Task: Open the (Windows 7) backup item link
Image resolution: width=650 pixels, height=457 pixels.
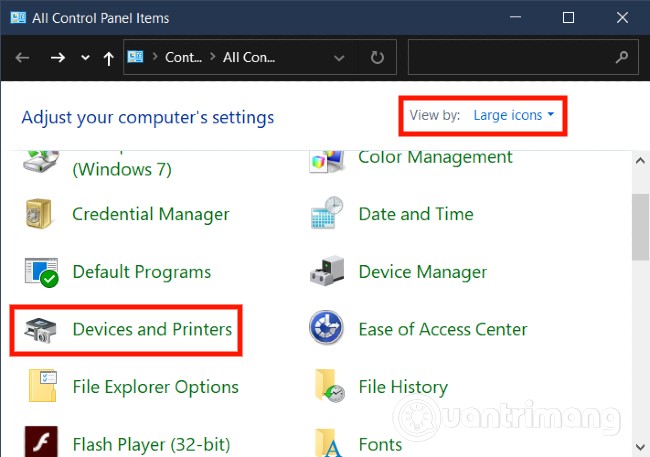Action: [x=122, y=169]
